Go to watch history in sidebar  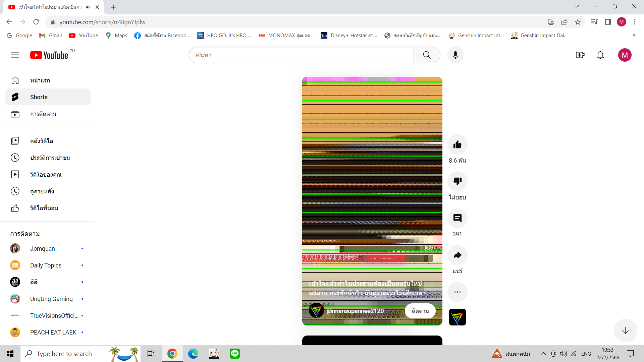pos(50,158)
